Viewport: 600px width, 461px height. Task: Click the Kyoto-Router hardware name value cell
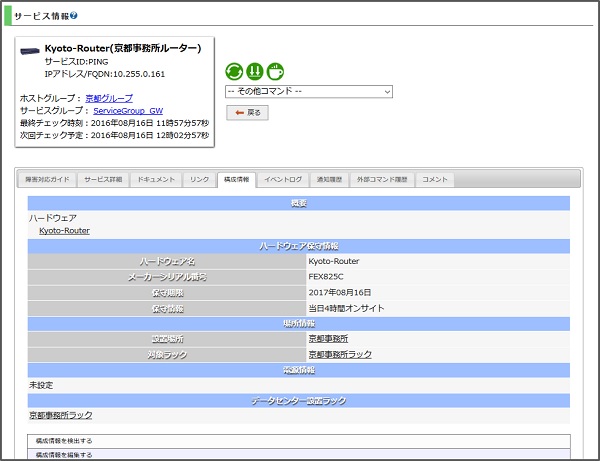coord(438,261)
